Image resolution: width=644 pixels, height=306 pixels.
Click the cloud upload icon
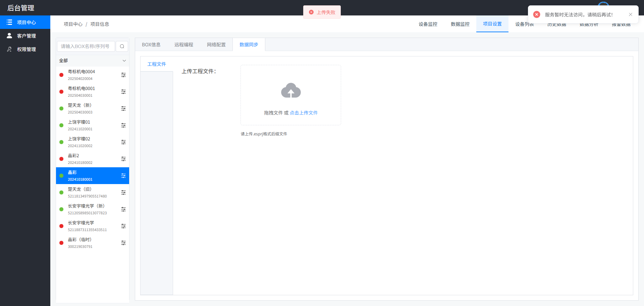coord(291,90)
